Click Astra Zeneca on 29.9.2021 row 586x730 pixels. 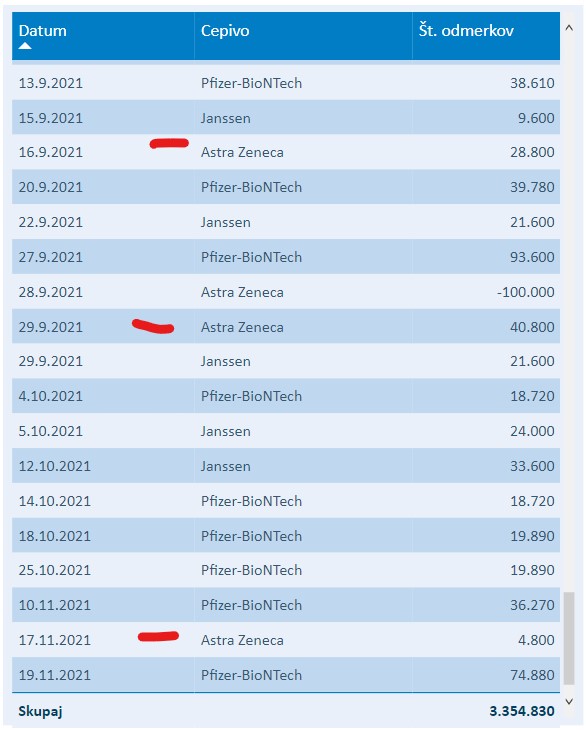[x=242, y=327]
